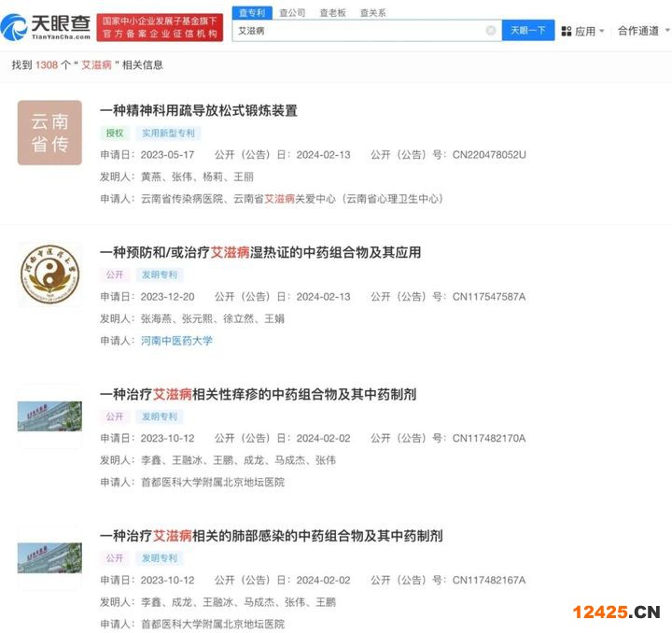This screenshot has height=633, width=672.
Task: Open patent titled 一种精神科用疏导放松式锻炼装置
Action: pos(199,110)
